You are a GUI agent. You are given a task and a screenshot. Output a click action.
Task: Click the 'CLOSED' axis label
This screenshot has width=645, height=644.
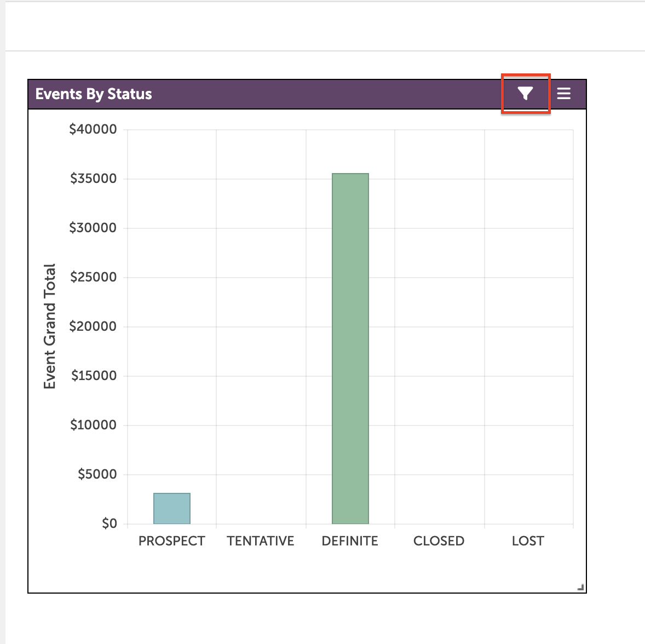coord(439,540)
